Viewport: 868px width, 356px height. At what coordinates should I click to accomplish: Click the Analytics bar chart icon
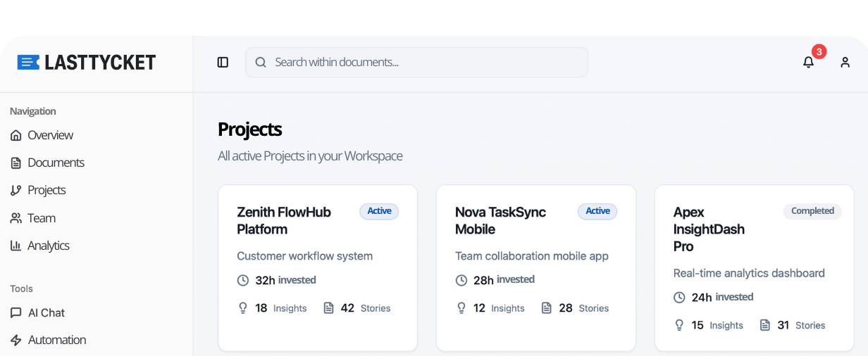click(x=15, y=246)
